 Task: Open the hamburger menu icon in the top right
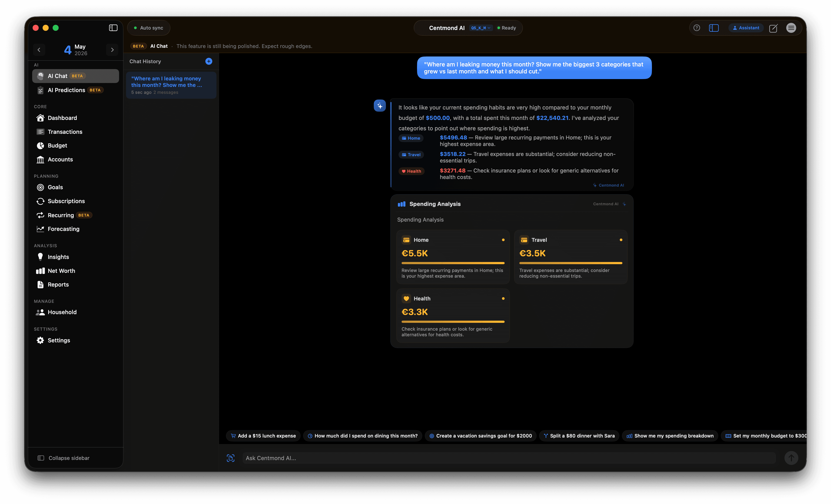point(791,28)
